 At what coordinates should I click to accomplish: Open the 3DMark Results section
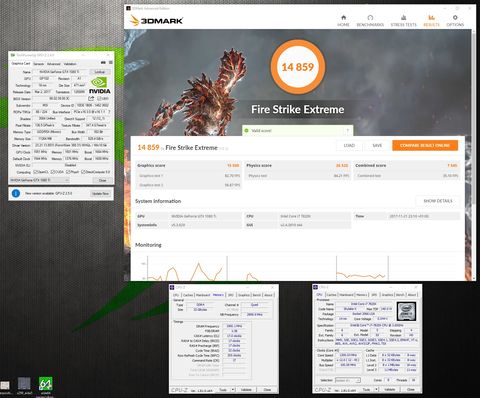click(x=431, y=21)
